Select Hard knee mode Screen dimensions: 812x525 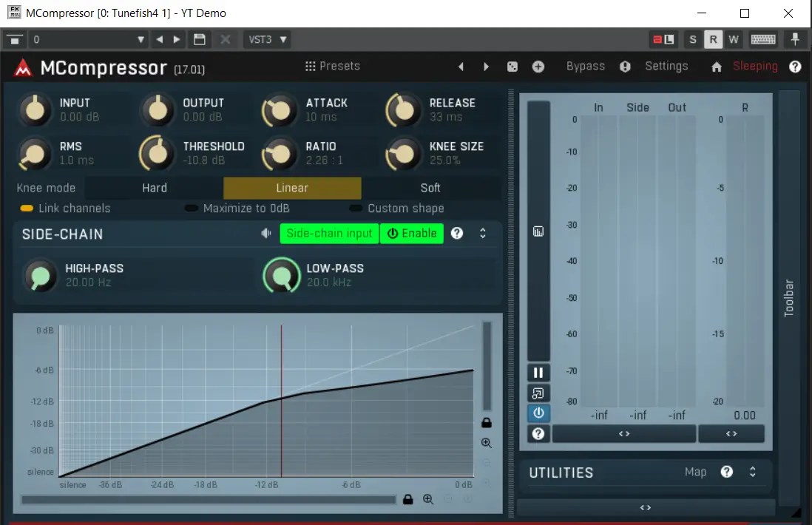[155, 188]
